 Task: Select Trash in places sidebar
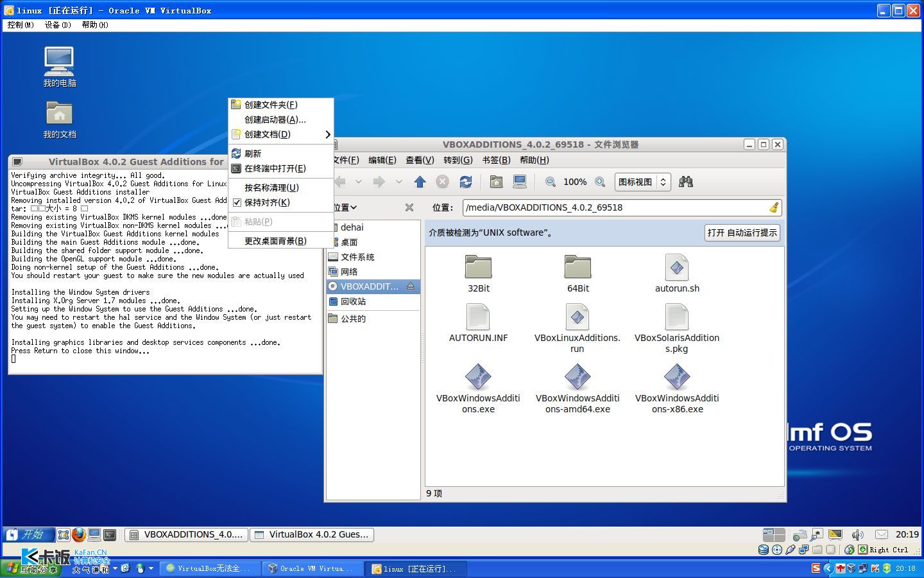(373, 301)
